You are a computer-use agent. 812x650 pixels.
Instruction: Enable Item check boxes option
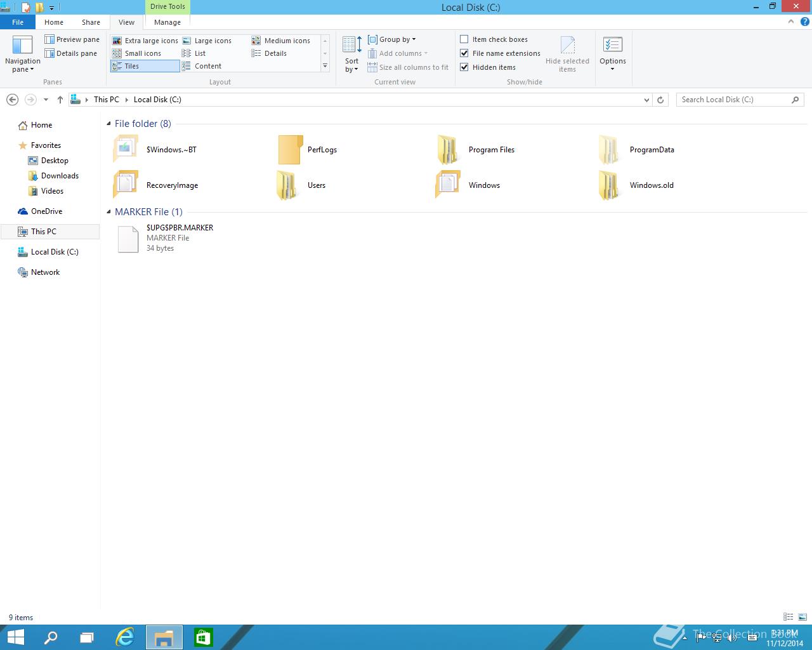pyautogui.click(x=464, y=39)
